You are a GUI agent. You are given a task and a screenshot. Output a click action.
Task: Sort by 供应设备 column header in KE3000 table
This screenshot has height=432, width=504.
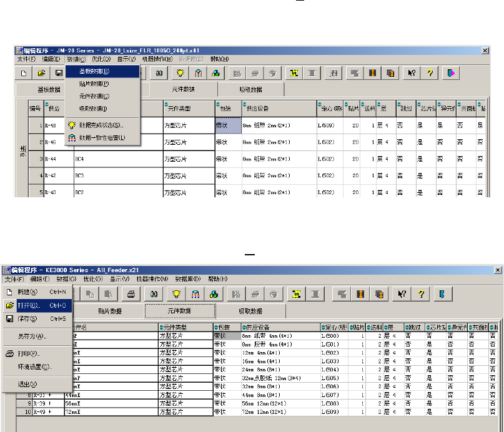click(x=280, y=327)
